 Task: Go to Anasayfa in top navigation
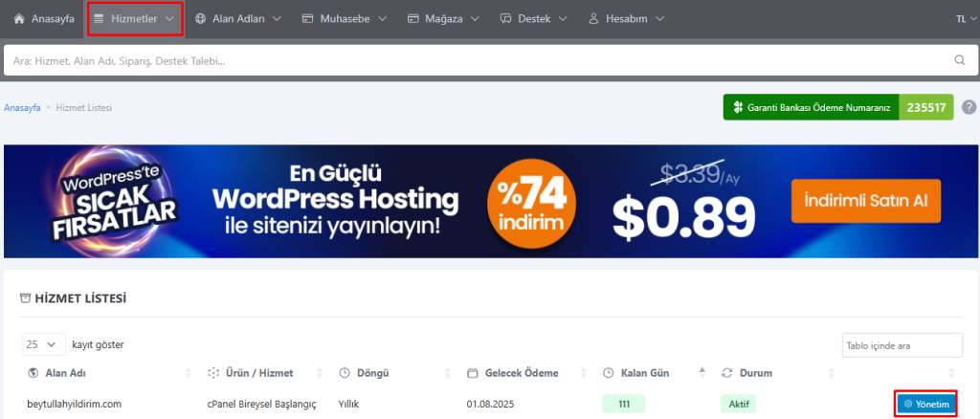[x=44, y=19]
